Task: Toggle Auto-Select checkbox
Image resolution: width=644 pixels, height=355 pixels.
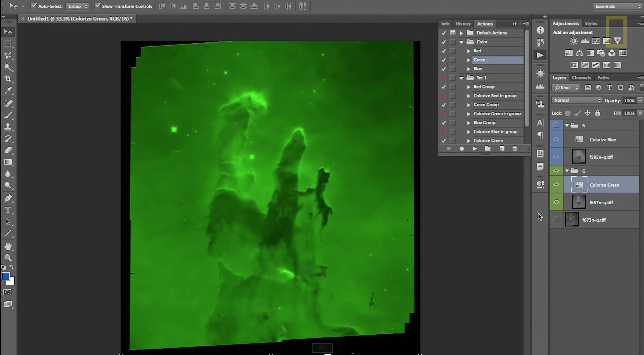Action: 34,6
